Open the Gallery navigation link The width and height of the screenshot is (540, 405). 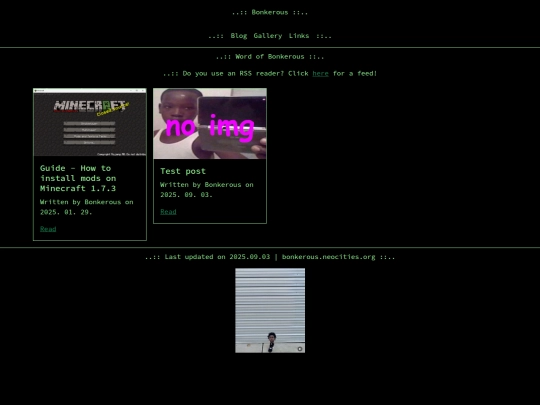268,36
